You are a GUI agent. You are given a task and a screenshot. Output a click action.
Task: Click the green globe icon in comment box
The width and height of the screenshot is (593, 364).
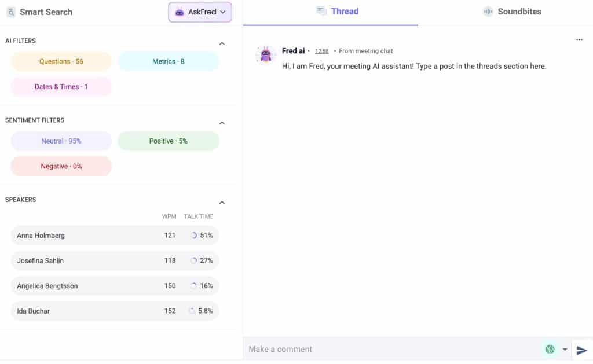click(x=550, y=349)
